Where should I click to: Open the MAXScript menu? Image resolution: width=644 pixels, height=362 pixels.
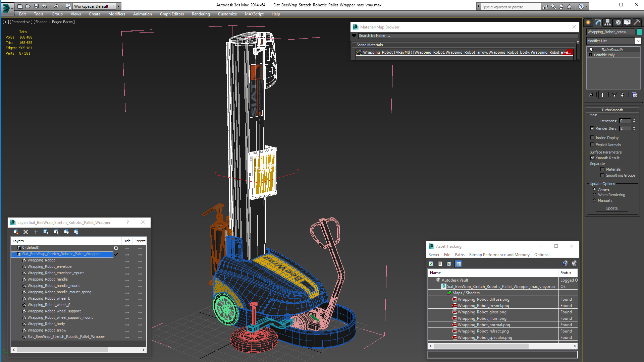(254, 14)
